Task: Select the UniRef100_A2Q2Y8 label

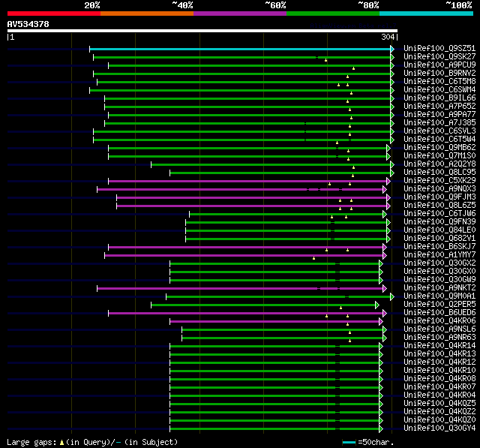Action: pos(439,164)
